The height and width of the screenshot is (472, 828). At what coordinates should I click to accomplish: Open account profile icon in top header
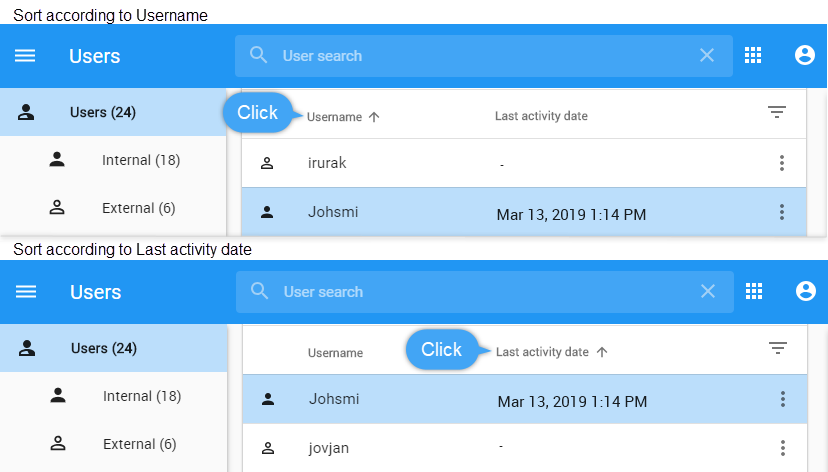click(804, 56)
